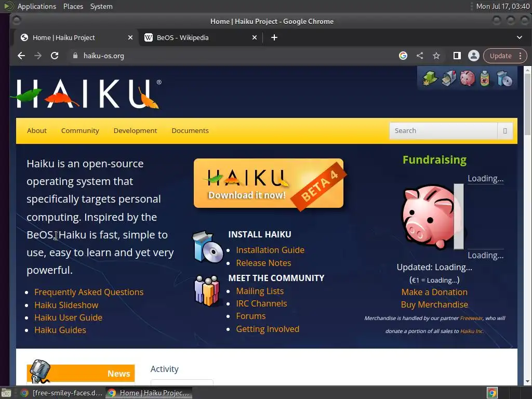Open the Development menu

click(x=136, y=130)
